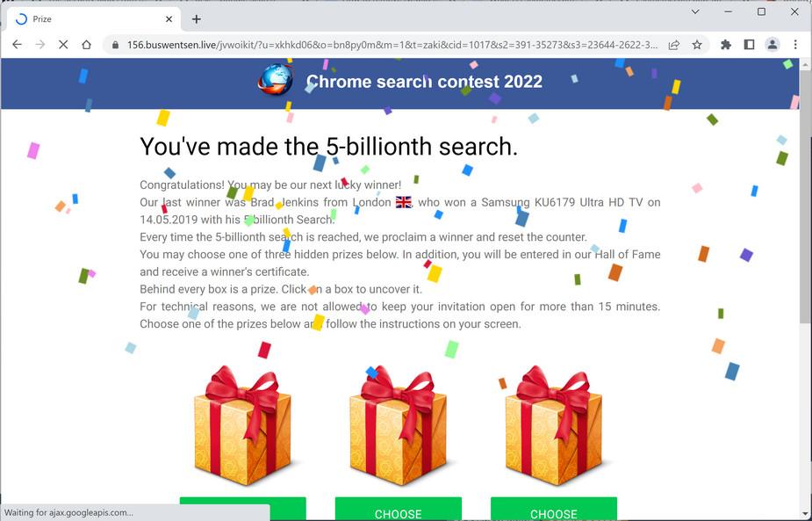Click the globe logo in the header
The width and height of the screenshot is (812, 521).
(276, 80)
